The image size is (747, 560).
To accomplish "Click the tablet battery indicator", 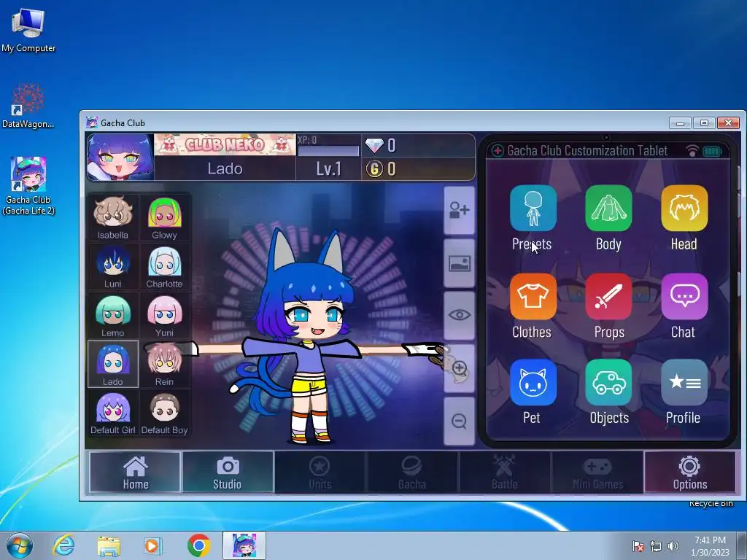I will click(713, 152).
